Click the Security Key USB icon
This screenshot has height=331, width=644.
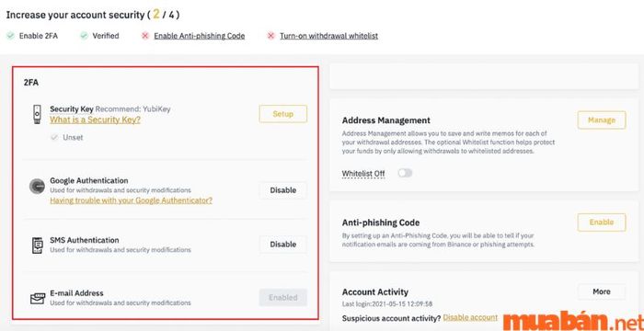point(37,114)
